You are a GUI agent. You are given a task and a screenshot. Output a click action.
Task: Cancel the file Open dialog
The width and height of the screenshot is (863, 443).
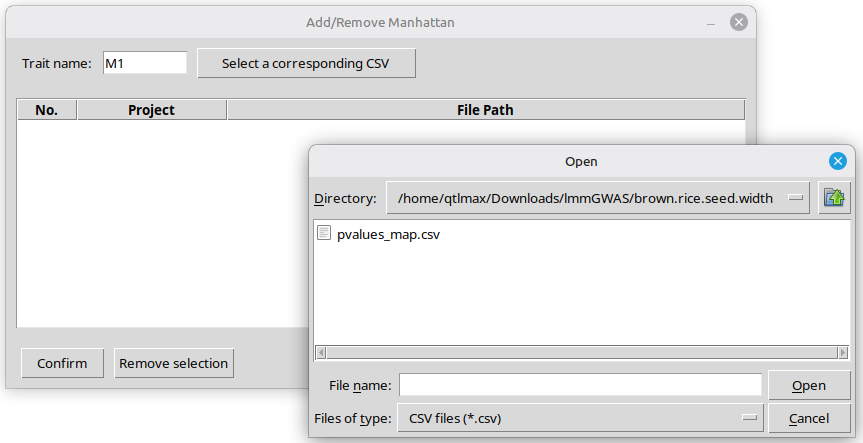809,418
